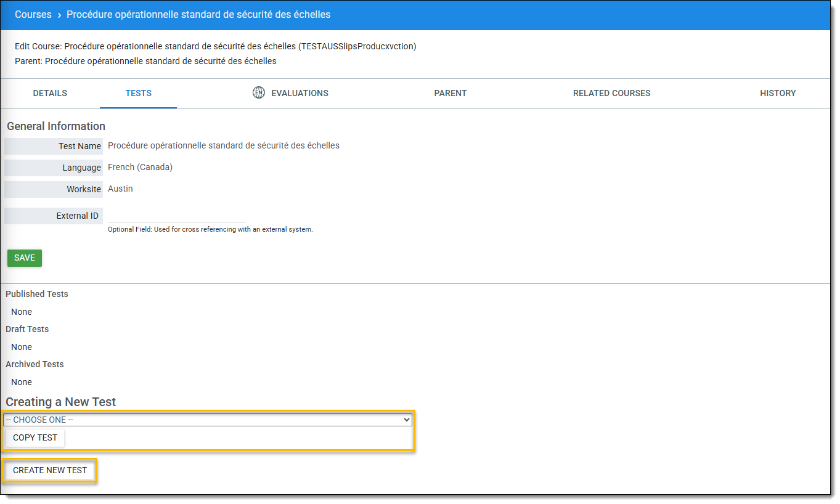Click the Archived Tests heading
This screenshot has height=504, width=840.
pos(35,364)
